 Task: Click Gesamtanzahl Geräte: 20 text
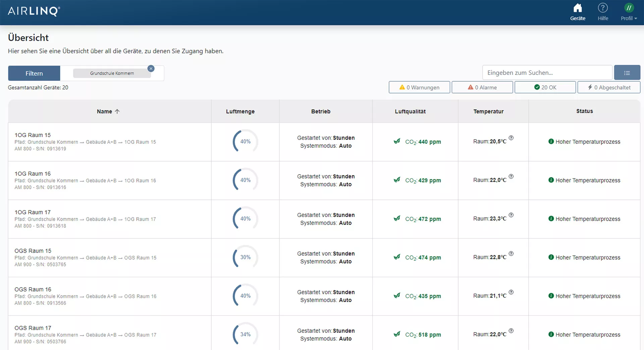click(x=38, y=87)
